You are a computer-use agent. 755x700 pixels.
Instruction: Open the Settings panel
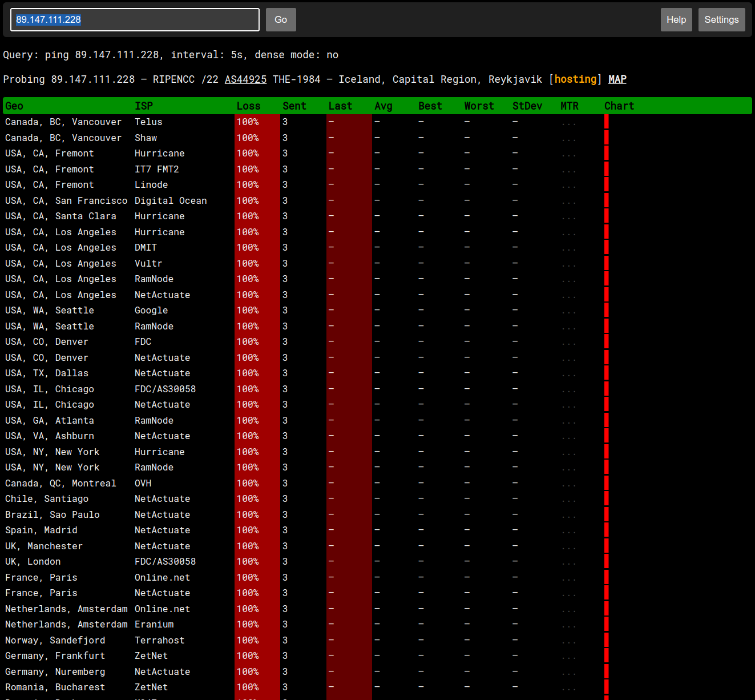[x=721, y=19]
